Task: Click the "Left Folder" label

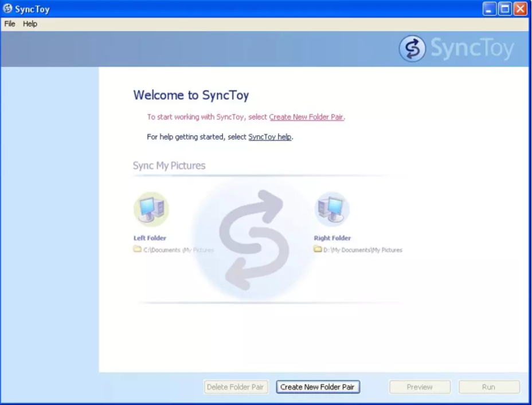Action: coord(150,238)
